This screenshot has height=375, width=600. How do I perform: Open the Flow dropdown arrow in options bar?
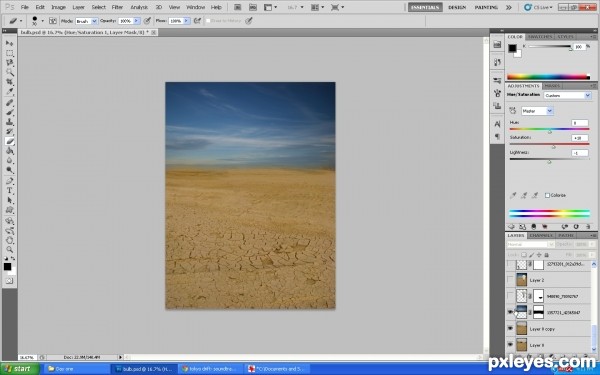[x=186, y=21]
